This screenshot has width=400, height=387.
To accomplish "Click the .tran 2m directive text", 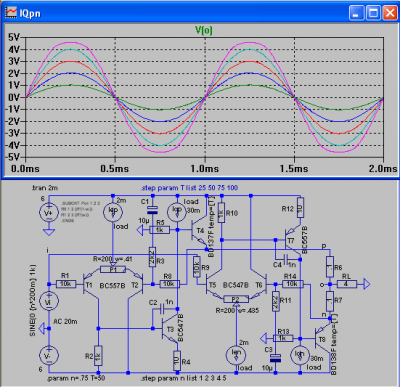I will [x=45, y=188].
